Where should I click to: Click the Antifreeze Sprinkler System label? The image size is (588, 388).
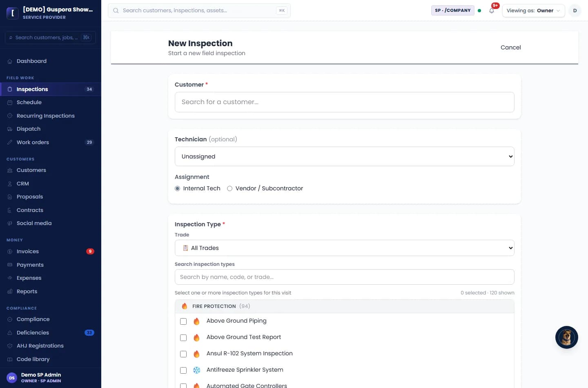245,370
